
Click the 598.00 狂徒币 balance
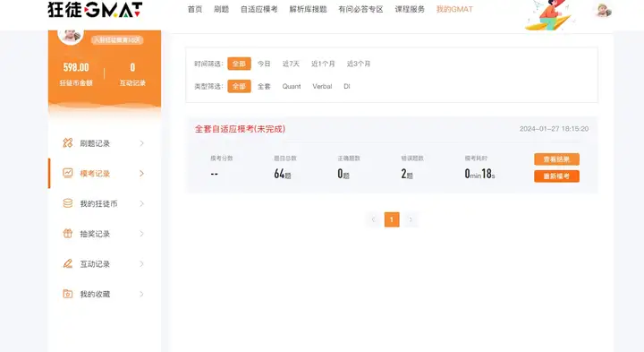[76, 67]
